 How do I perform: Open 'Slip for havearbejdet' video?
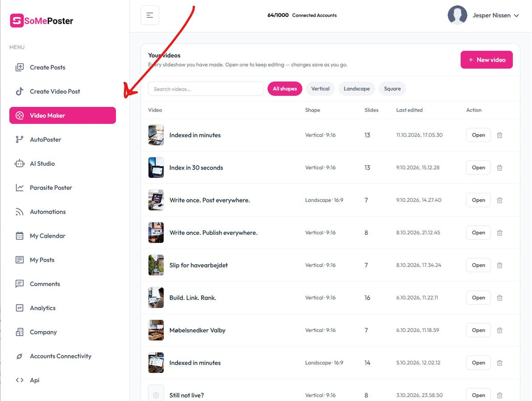coord(478,265)
